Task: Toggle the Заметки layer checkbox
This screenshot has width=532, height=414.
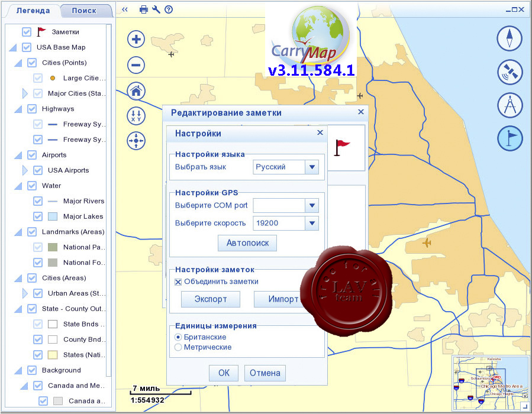Action: click(27, 32)
